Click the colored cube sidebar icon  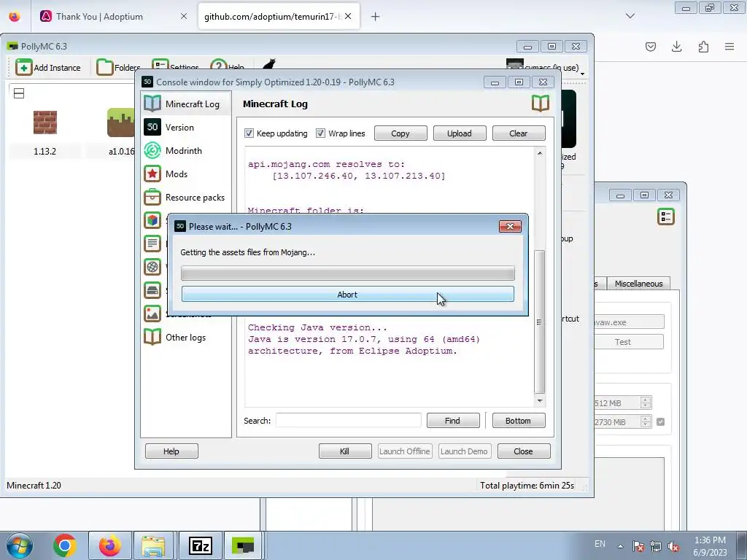click(x=152, y=220)
